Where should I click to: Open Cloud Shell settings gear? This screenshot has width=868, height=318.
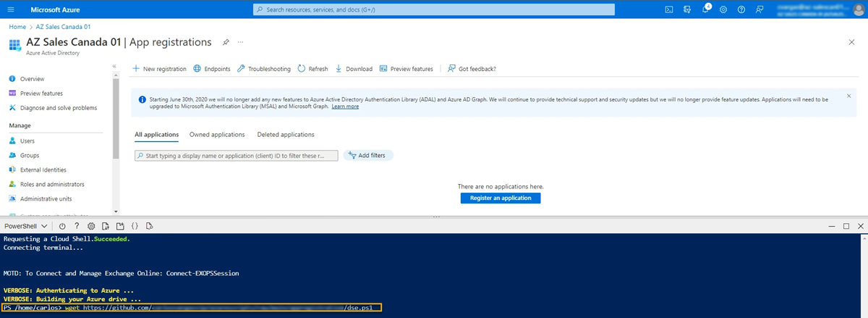pos(91,226)
